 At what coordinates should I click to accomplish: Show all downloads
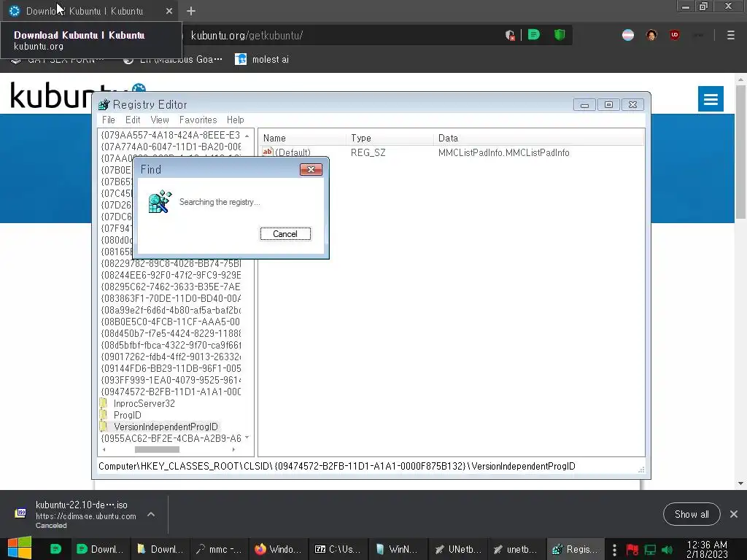(692, 514)
